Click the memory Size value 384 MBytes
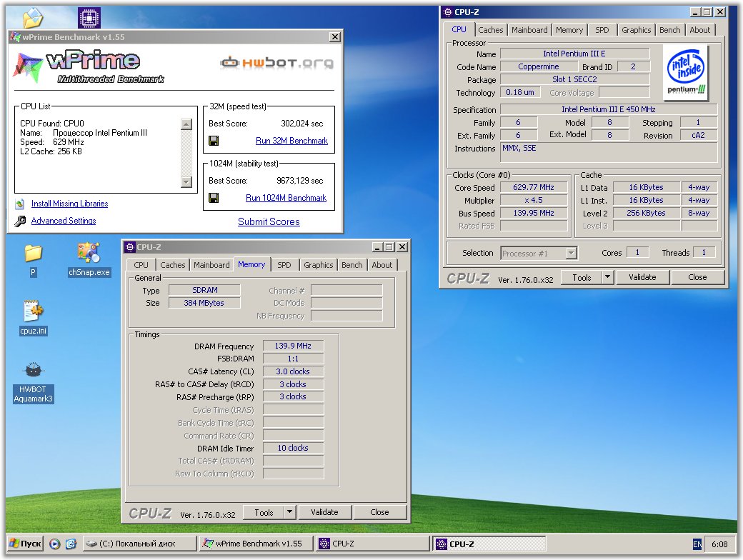Viewport: 743px width, 560px height. tap(204, 304)
